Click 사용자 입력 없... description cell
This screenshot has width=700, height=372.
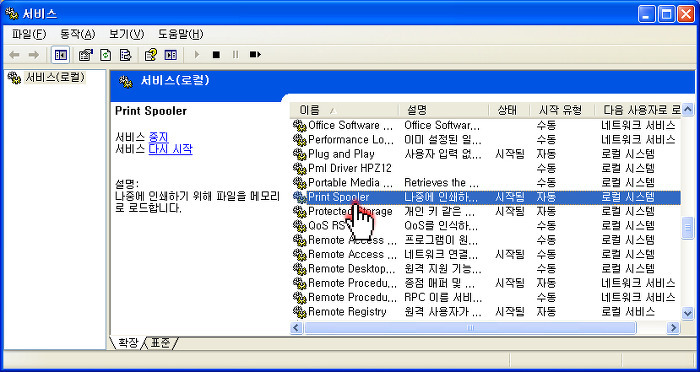click(x=442, y=154)
